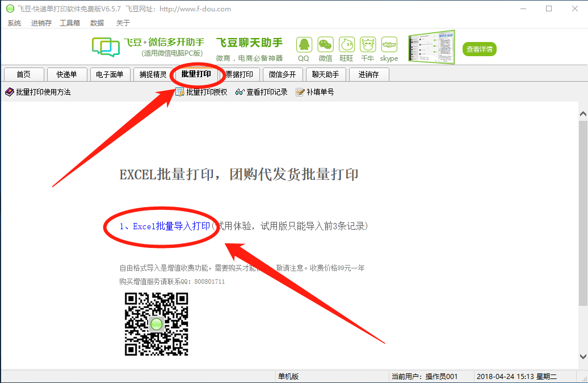
Task: Click the heading EXCEL批量打印，团购代发货批量打印
Action: point(239,175)
